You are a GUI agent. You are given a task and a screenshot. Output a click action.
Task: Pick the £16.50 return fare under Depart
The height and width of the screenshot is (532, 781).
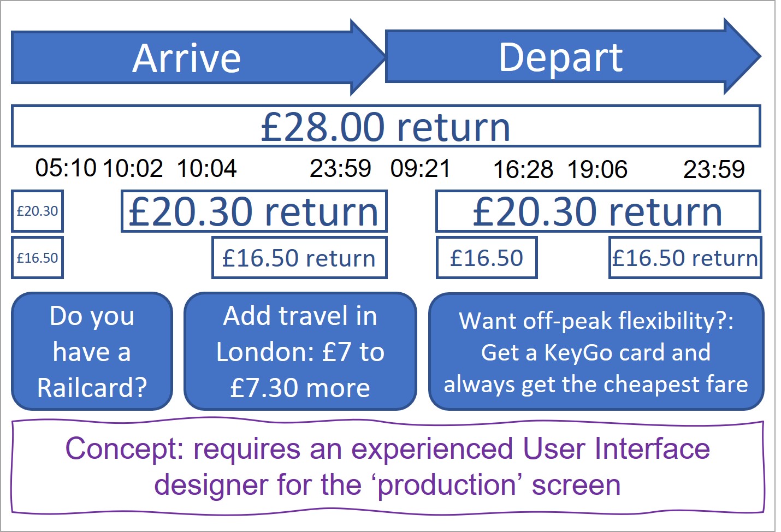(x=685, y=258)
